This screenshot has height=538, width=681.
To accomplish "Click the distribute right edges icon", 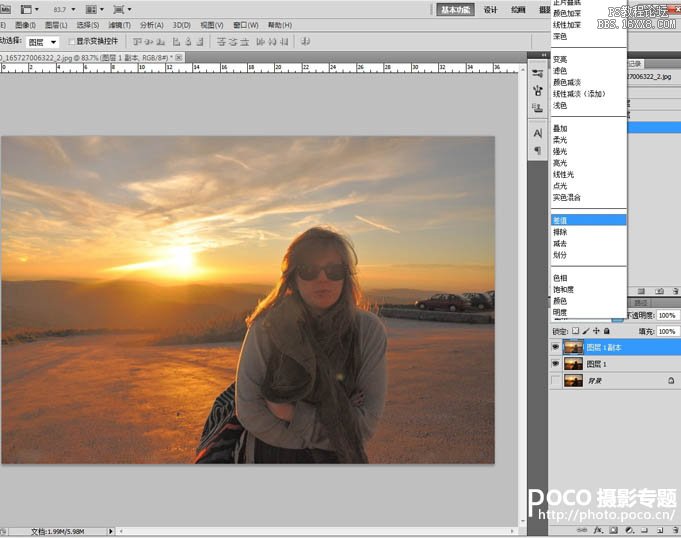I will pos(284,42).
